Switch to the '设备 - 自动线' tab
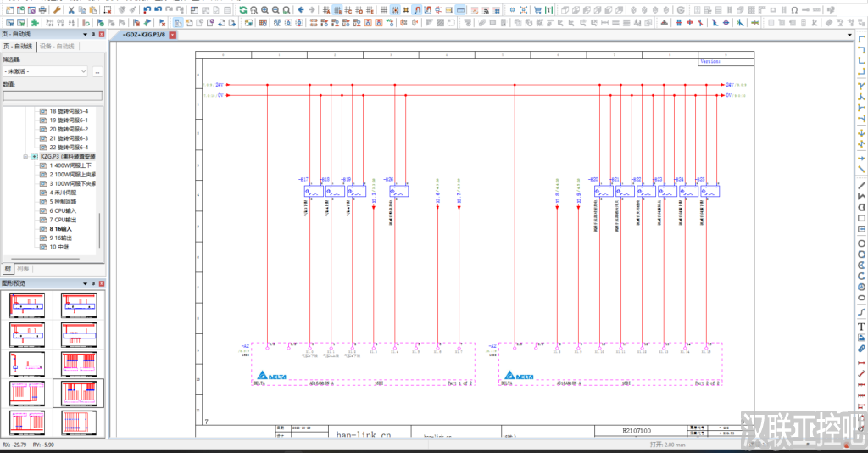Viewport: 868px width, 453px height. 57,47
